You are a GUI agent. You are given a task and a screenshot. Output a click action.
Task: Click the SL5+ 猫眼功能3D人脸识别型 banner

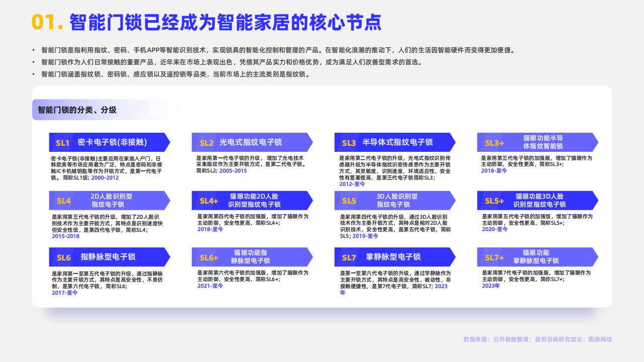(x=537, y=201)
